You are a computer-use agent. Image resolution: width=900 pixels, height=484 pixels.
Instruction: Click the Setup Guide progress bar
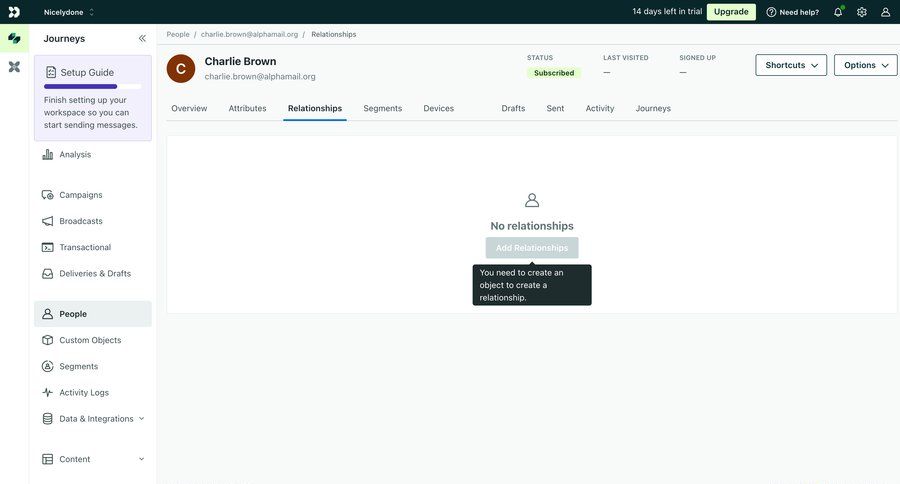(x=92, y=87)
